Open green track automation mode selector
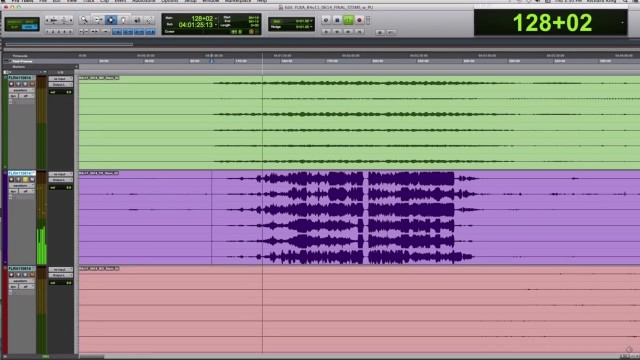This screenshot has height=360, width=640. [26, 96]
